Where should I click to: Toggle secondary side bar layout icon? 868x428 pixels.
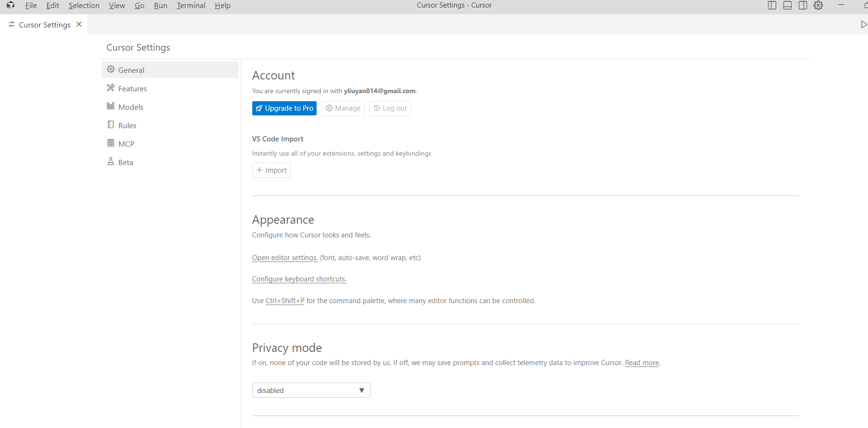[x=803, y=5]
